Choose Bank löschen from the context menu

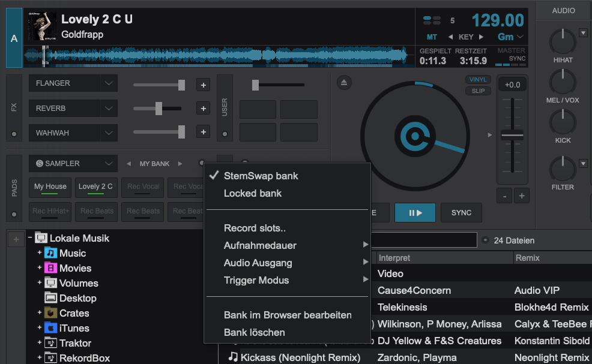[x=254, y=332]
